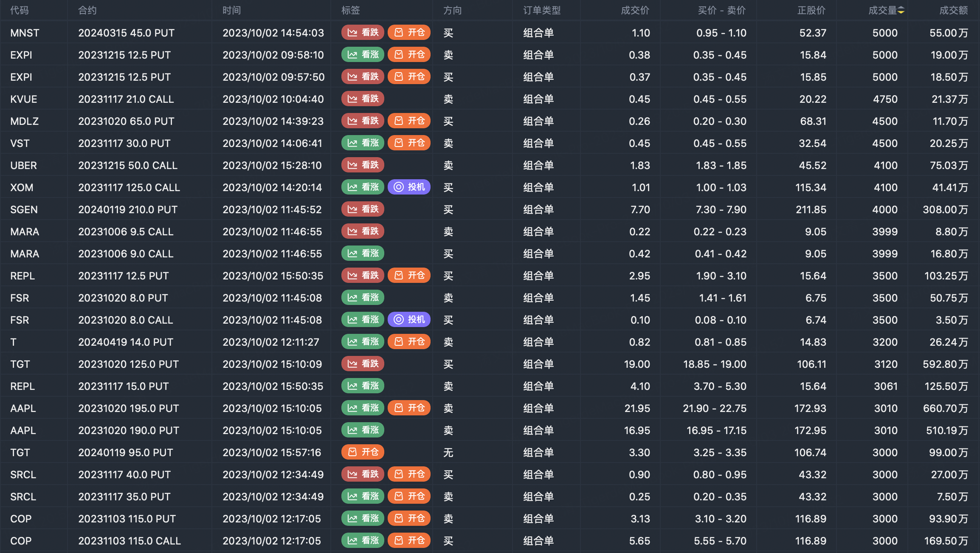Toggle volume column sort arrow

[901, 10]
